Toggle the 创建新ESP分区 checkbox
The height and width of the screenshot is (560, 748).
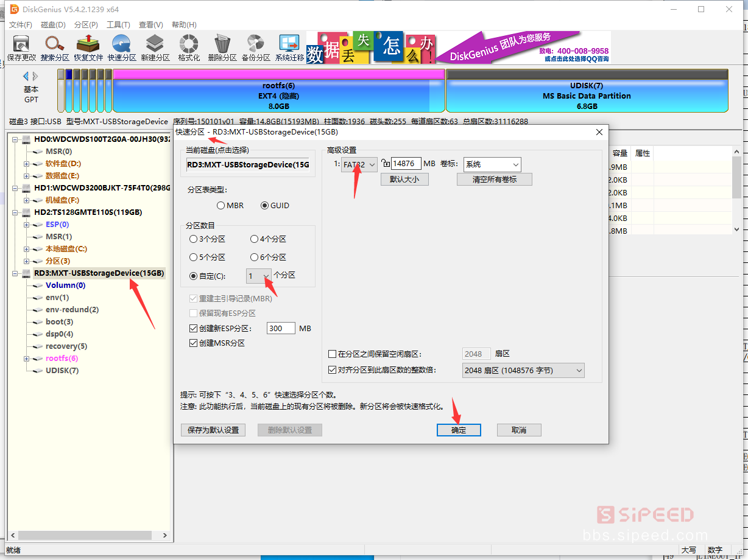pos(194,329)
